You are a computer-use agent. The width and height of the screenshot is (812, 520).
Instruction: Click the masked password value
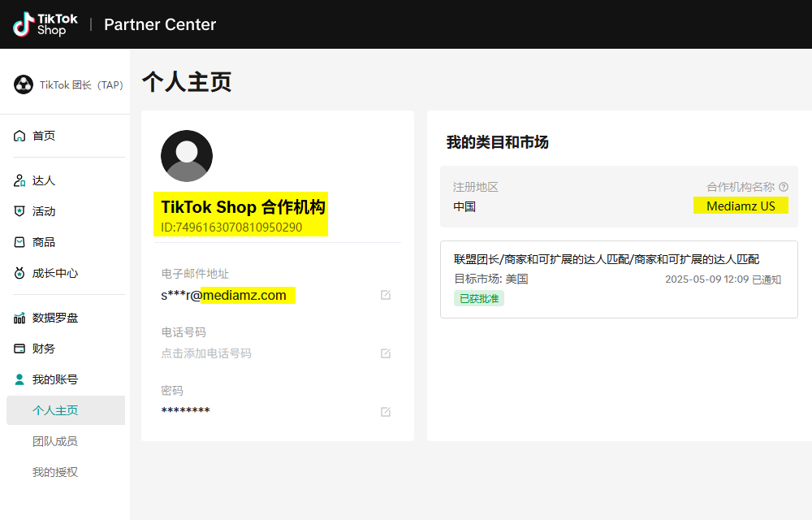click(185, 410)
